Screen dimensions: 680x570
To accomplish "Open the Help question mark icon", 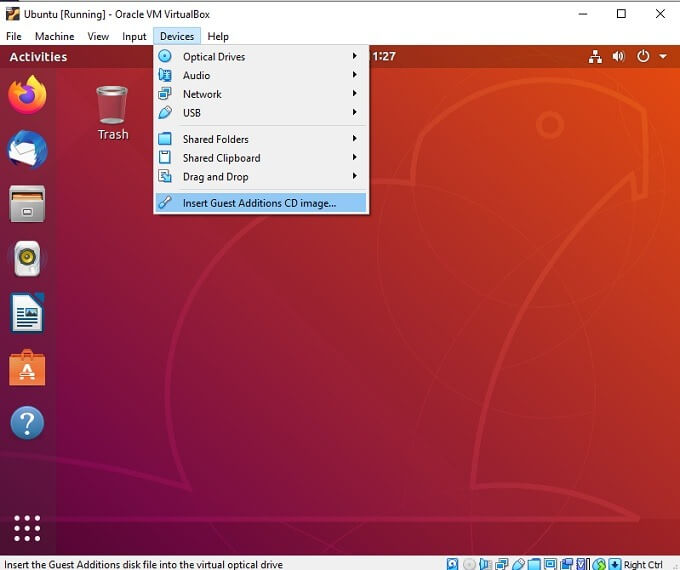I will click(x=27, y=422).
